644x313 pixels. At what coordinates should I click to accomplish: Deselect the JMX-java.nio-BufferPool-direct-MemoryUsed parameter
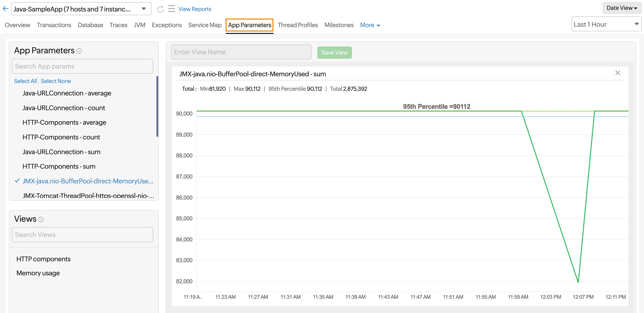coord(88,181)
